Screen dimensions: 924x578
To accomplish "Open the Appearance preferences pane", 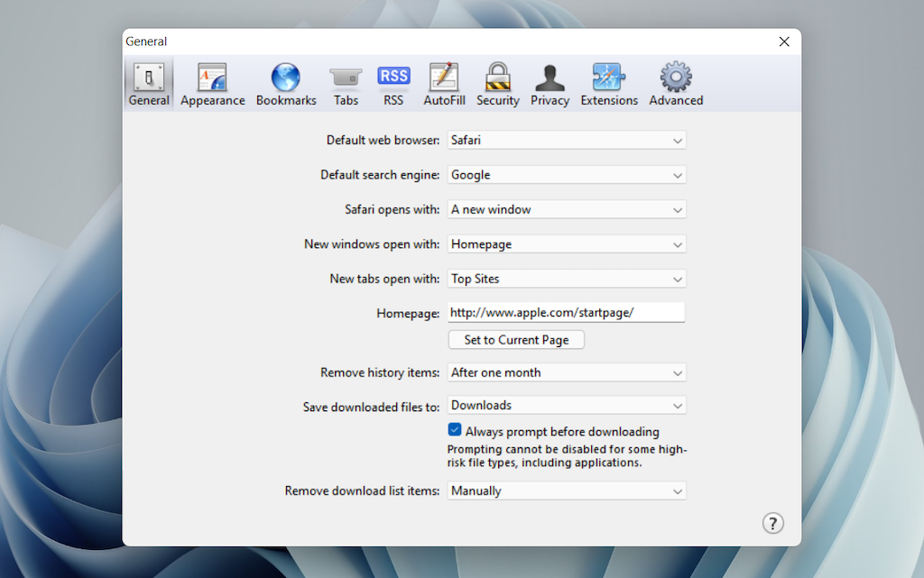I will tap(213, 84).
